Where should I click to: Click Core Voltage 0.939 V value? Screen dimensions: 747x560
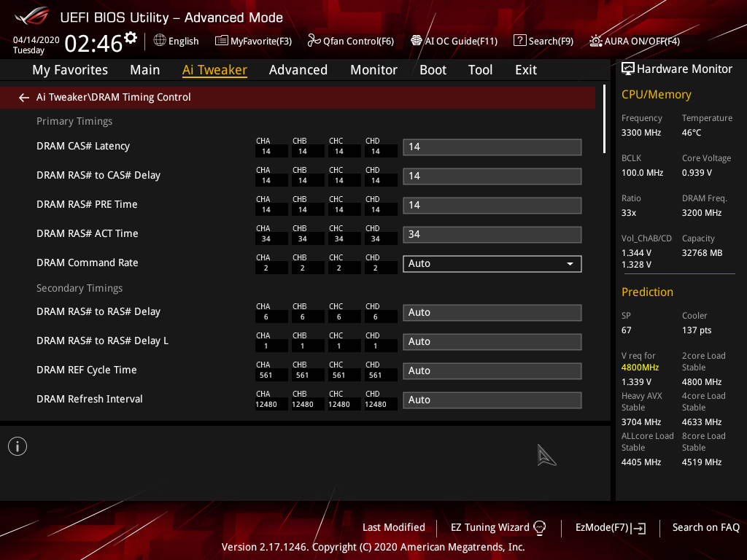coord(697,173)
